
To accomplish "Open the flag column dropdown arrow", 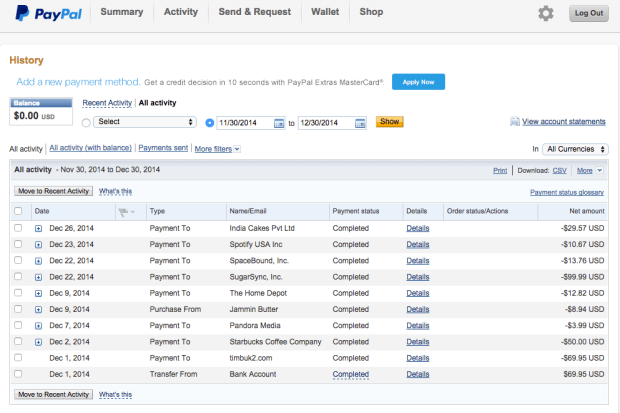I will pyautogui.click(x=132, y=212).
